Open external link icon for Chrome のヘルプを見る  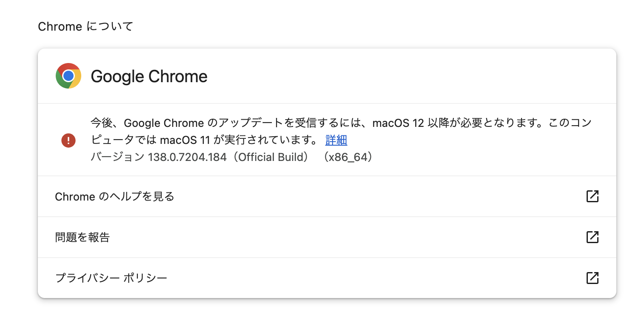pos(592,196)
